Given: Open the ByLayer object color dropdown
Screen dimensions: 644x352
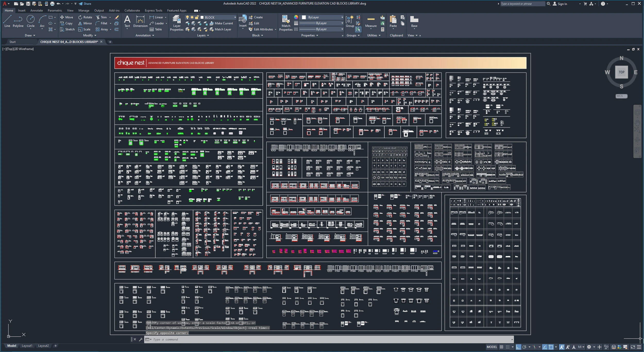Looking at the screenshot, I should click(x=342, y=17).
